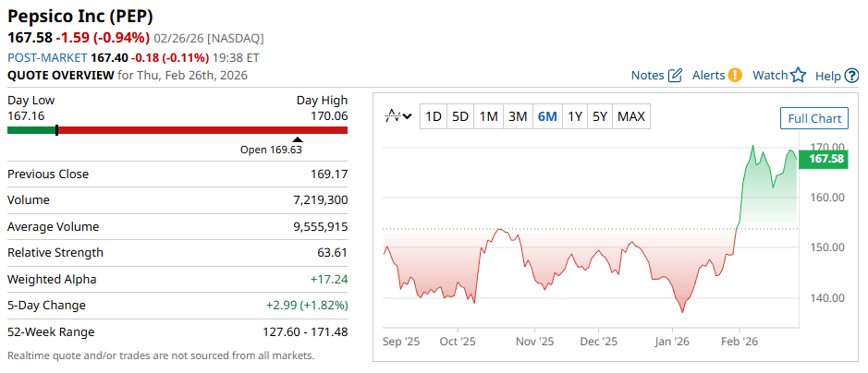Click the orange Alerts exclamation icon
This screenshot has height=373, width=868.
(735, 75)
